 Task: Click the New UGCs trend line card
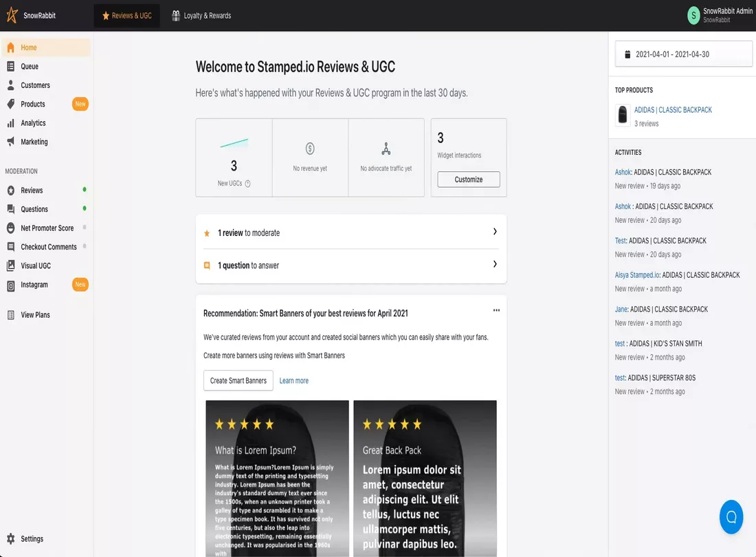(234, 157)
